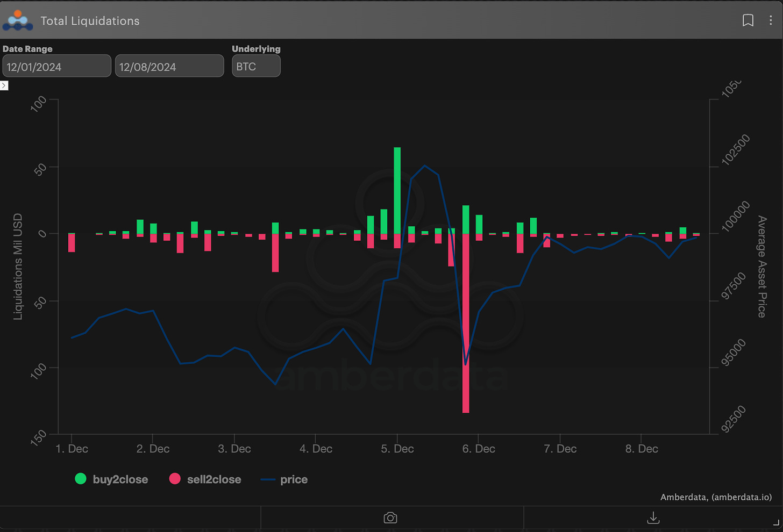This screenshot has height=532, width=783.
Task: Open the three-dot options menu
Action: click(771, 20)
